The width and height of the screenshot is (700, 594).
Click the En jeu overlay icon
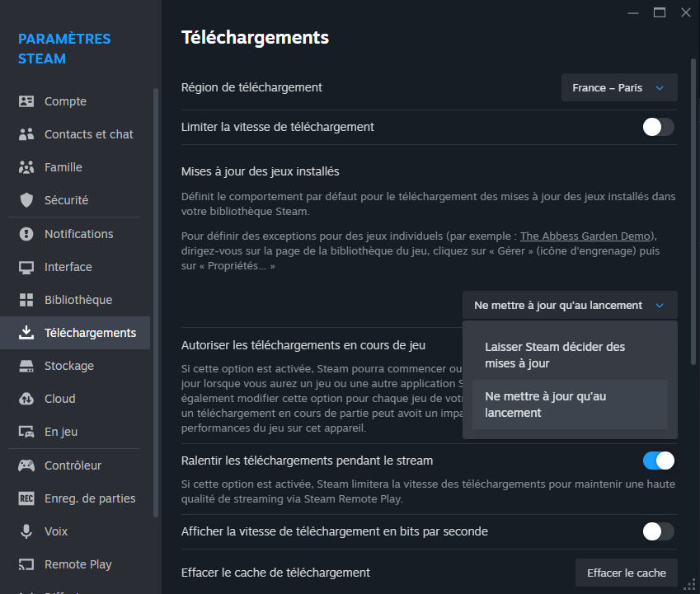coord(26,432)
